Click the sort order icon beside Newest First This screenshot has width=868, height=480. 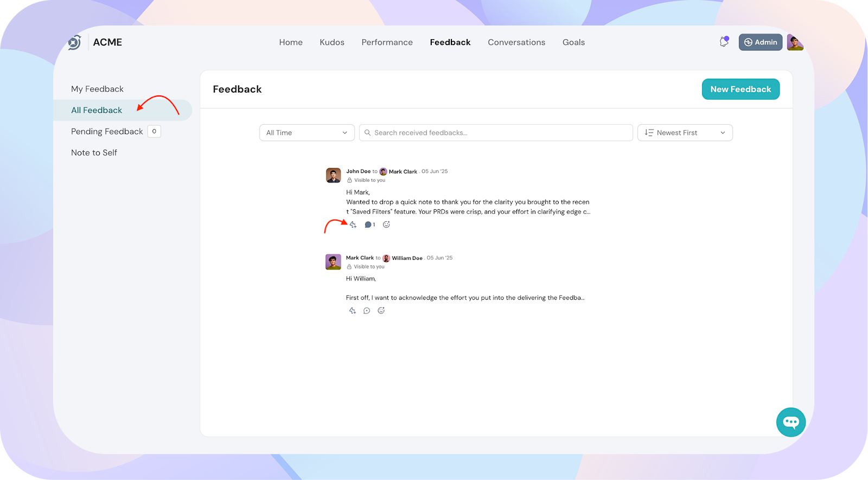coord(649,133)
